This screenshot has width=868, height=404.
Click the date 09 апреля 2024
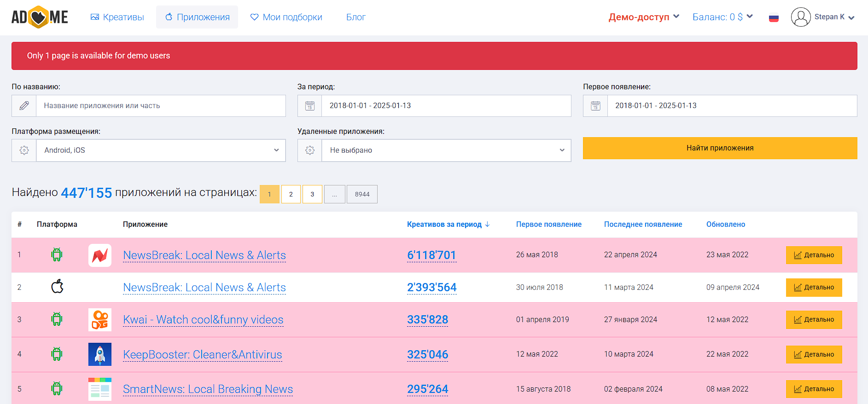(x=733, y=288)
